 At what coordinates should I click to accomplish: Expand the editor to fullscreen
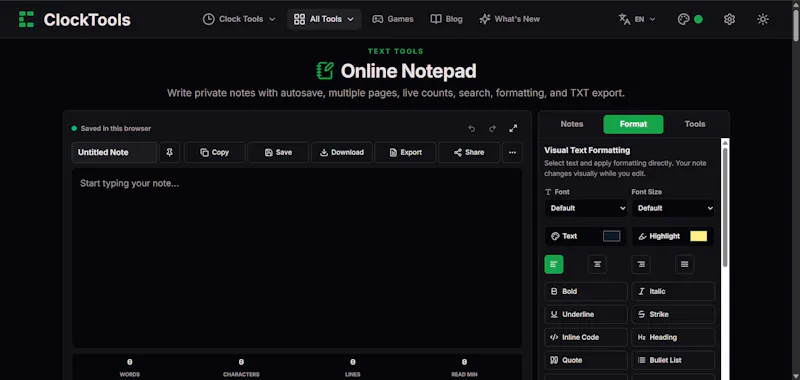pyautogui.click(x=513, y=129)
